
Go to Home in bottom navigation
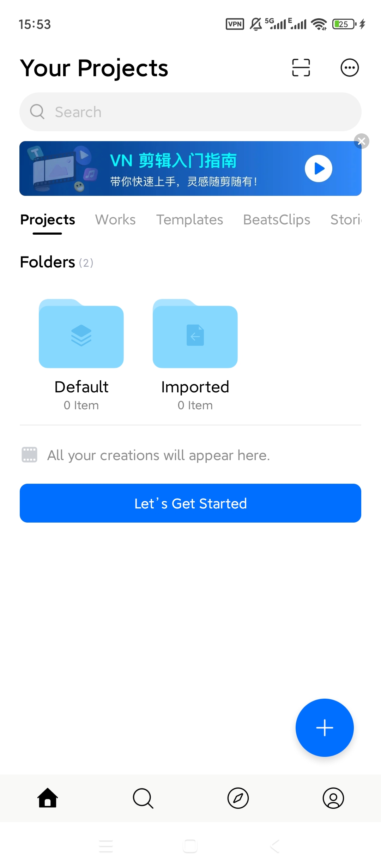point(48,798)
